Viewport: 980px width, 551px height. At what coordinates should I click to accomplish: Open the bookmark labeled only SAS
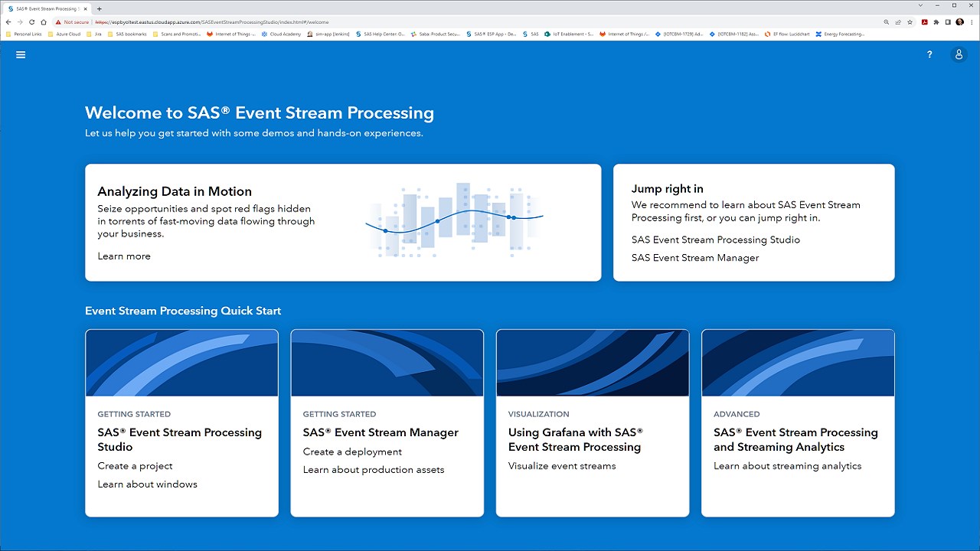pos(531,34)
